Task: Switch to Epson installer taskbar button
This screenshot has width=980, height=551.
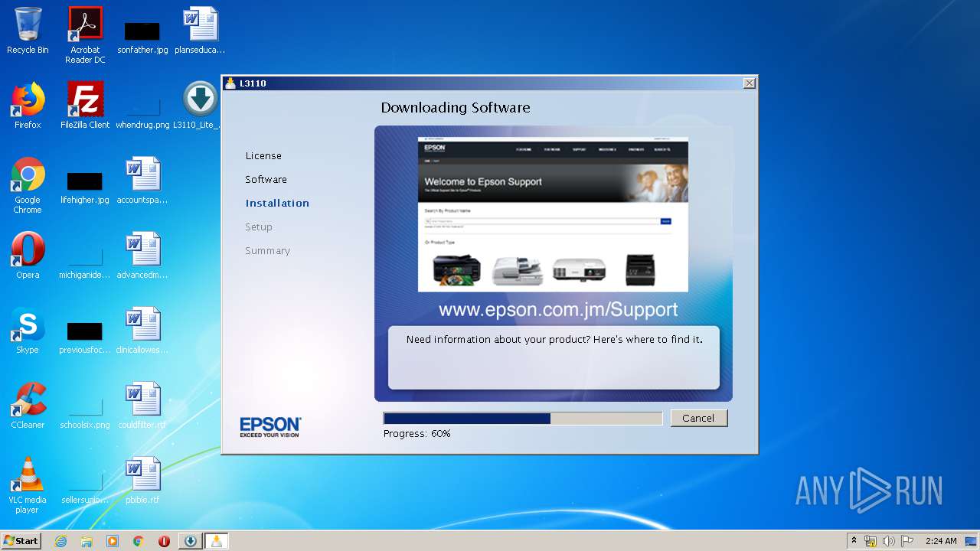Action: click(217, 541)
